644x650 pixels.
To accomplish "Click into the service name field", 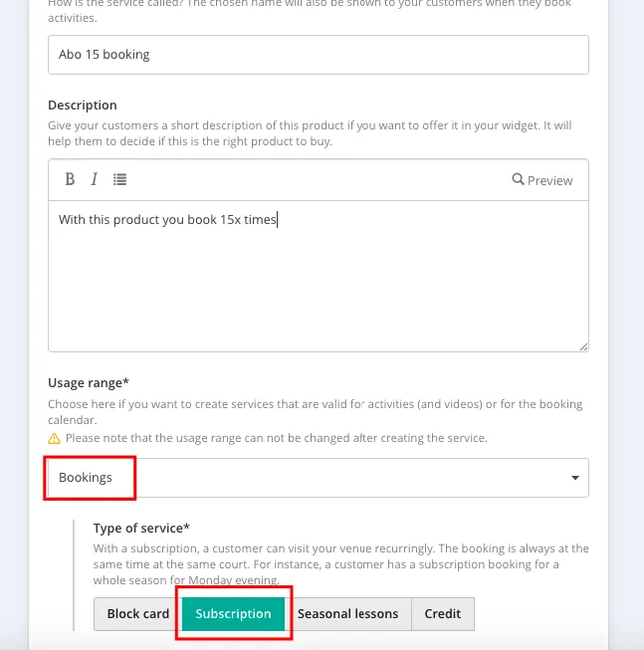I will [319, 55].
